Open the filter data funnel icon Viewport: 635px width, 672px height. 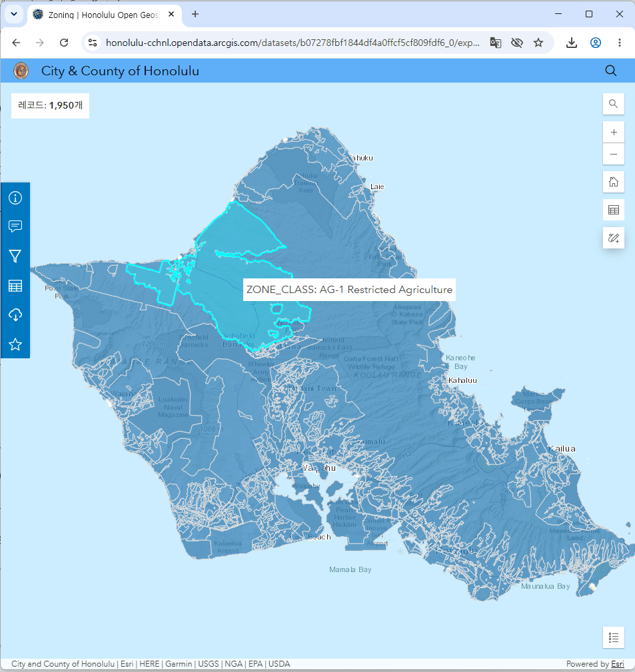(15, 256)
